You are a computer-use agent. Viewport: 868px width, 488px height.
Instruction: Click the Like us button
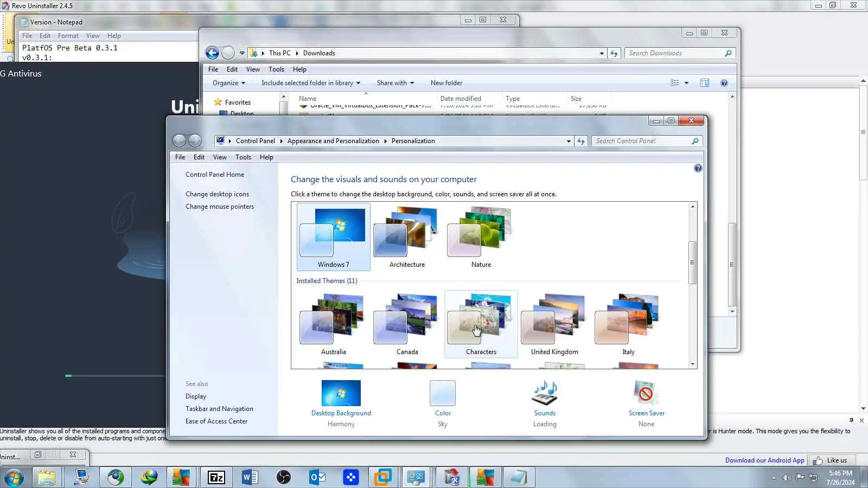click(x=832, y=460)
